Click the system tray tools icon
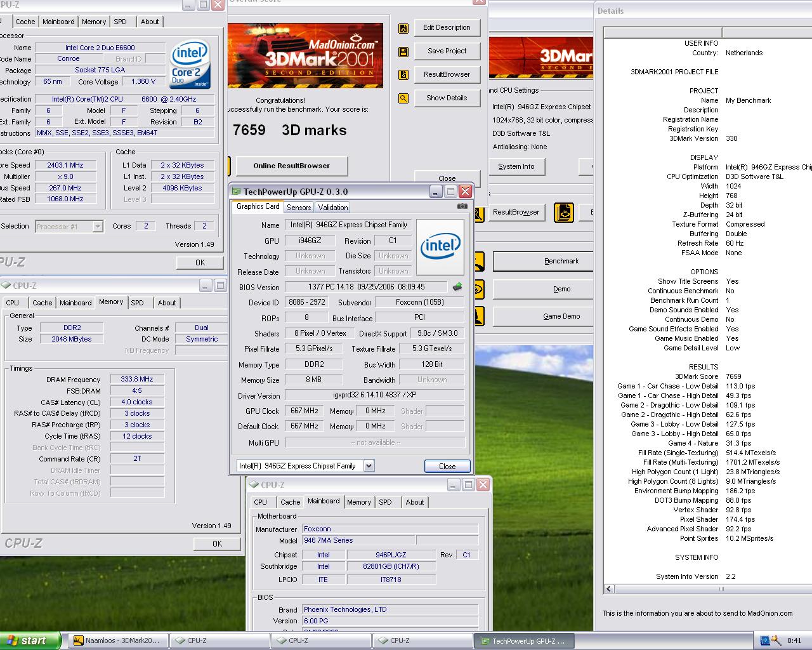This screenshot has width=812, height=650. [776, 640]
